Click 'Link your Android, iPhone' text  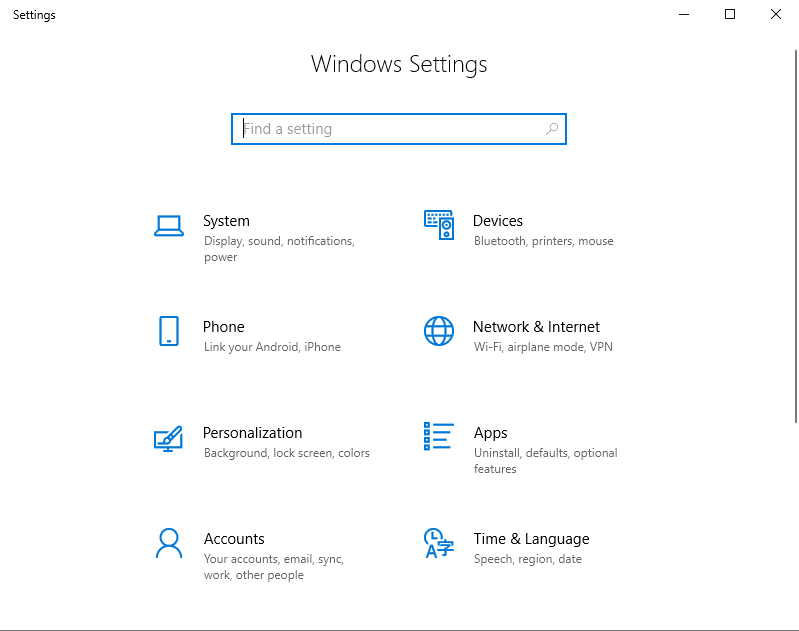pyautogui.click(x=272, y=347)
